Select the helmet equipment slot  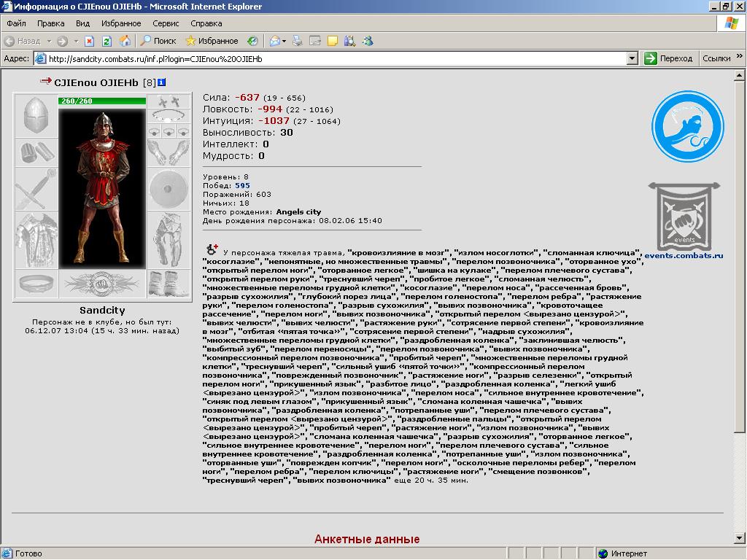tap(36, 114)
